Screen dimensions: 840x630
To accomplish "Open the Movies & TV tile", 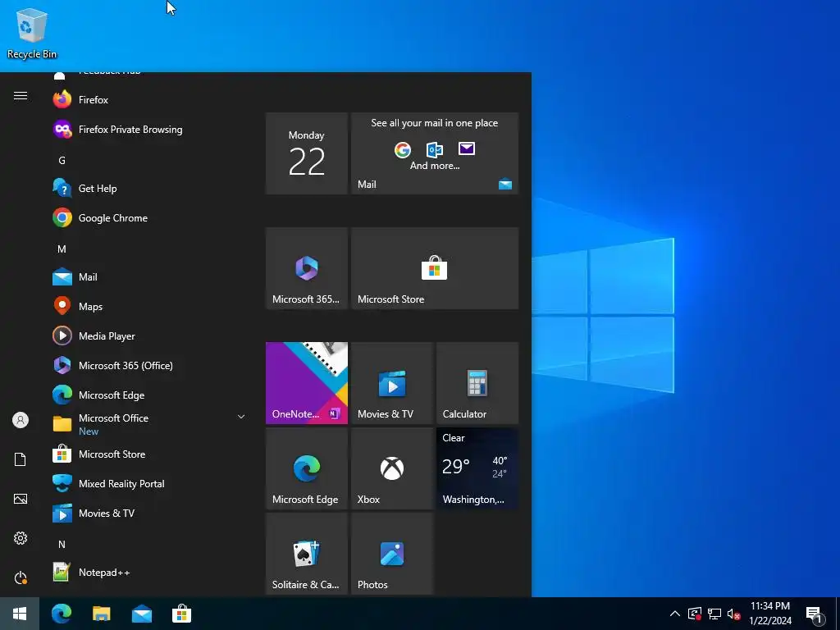I will point(392,383).
